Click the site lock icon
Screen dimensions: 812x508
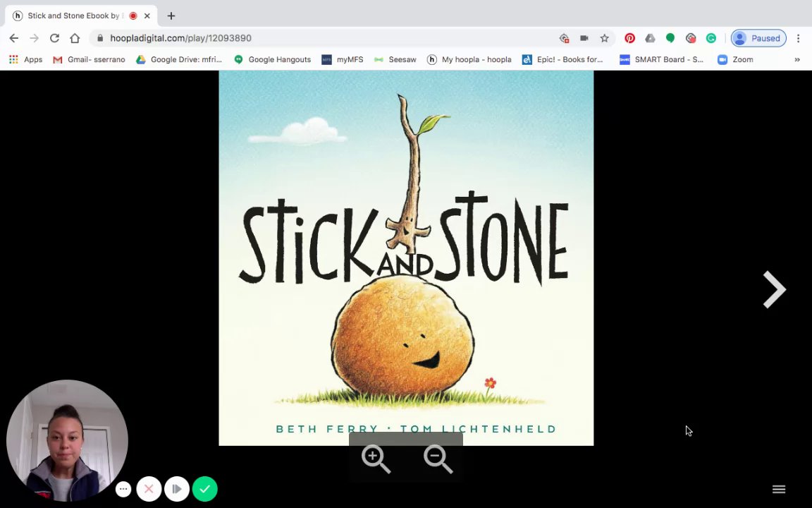tap(101, 38)
